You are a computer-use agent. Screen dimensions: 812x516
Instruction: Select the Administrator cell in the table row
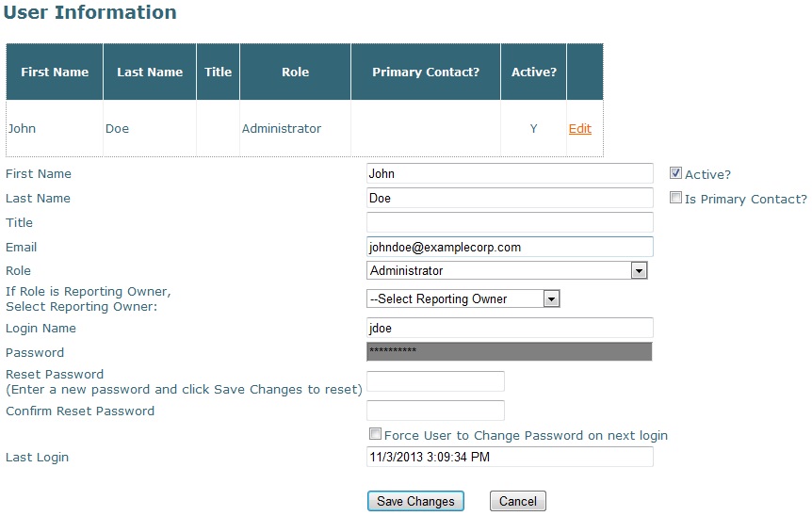[282, 129]
